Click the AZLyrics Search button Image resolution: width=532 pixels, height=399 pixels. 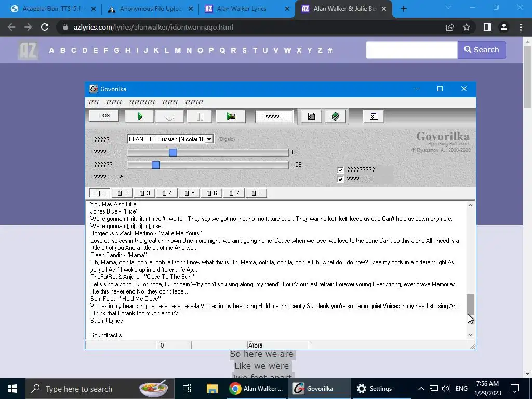(482, 50)
